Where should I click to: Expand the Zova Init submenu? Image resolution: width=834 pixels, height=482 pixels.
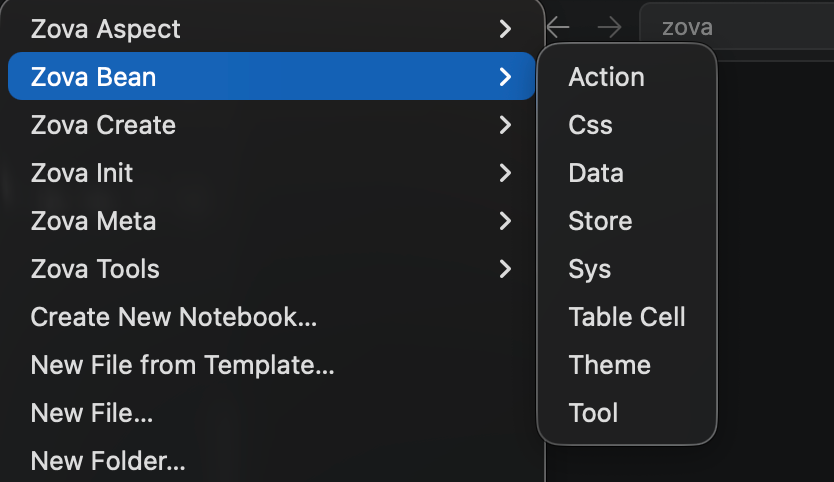click(270, 173)
